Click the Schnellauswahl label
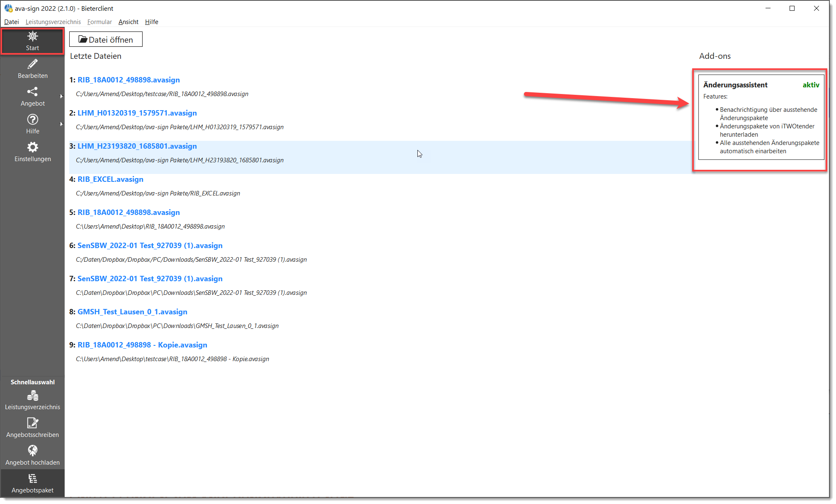This screenshot has height=504, width=836. click(32, 382)
